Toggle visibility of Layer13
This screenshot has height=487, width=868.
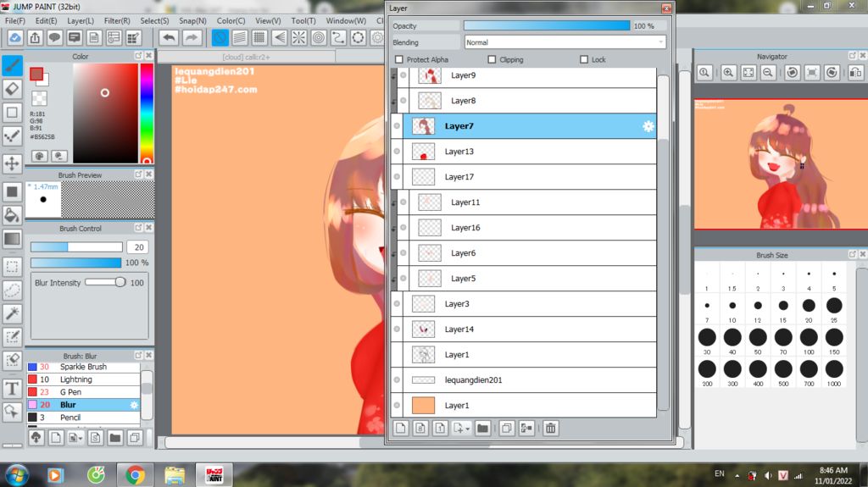pyautogui.click(x=397, y=151)
